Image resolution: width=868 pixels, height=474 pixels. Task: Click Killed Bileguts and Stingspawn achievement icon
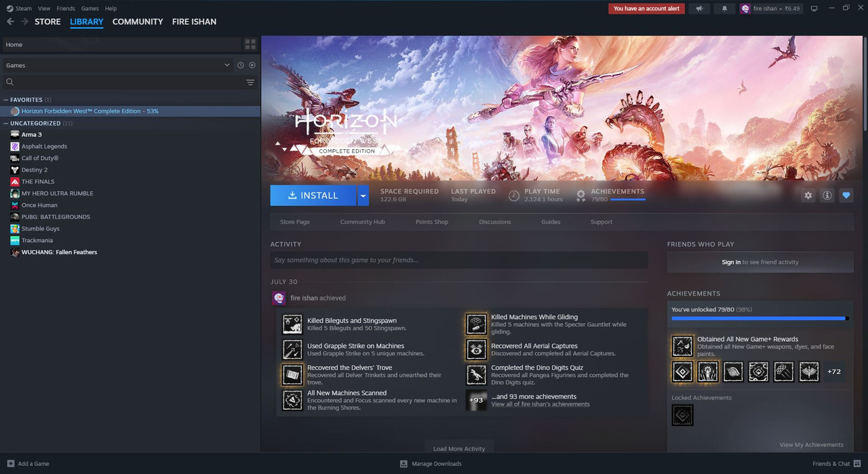(x=292, y=325)
